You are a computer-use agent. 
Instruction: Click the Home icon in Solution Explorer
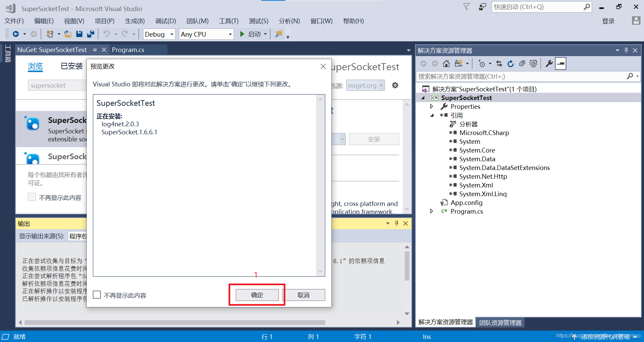pos(446,63)
